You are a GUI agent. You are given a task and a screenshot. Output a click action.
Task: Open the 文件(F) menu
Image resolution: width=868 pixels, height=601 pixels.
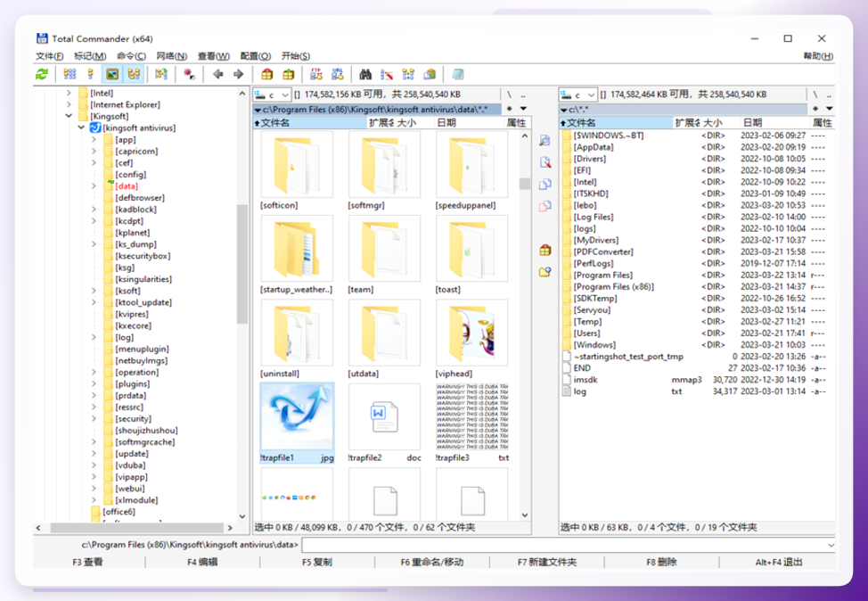49,56
